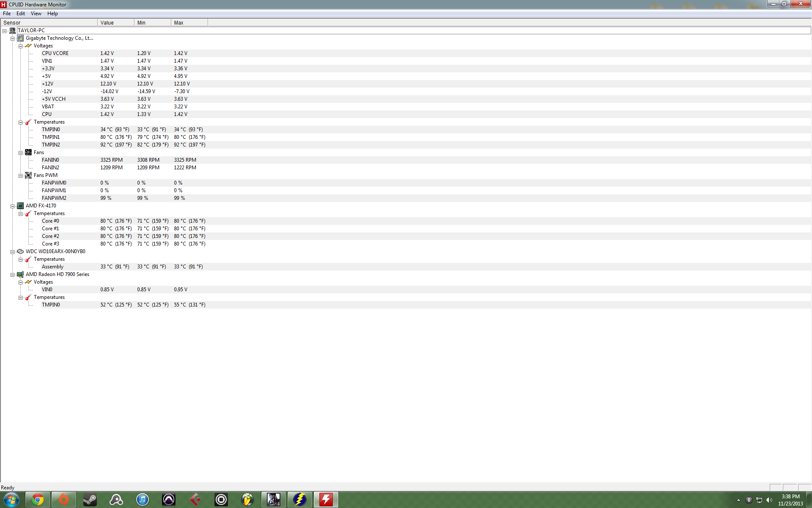Image resolution: width=812 pixels, height=508 pixels.
Task: Click the WDC hard drive icon
Action: click(20, 251)
